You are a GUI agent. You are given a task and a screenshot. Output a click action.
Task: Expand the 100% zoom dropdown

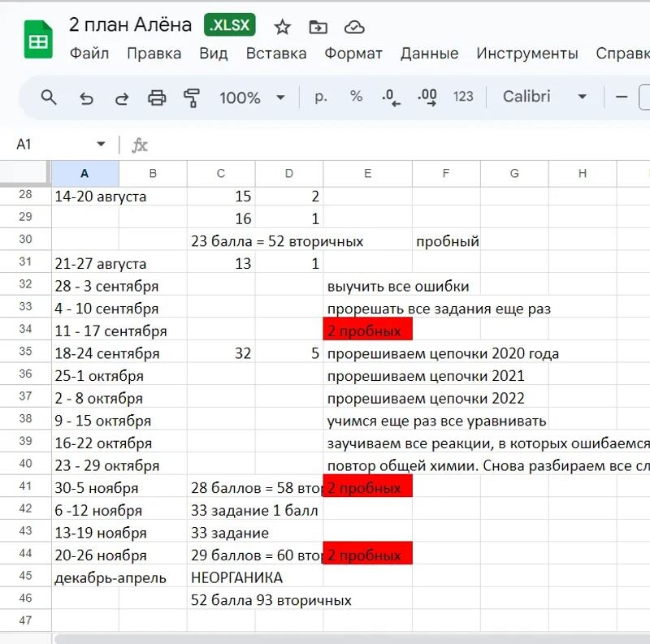tap(252, 97)
